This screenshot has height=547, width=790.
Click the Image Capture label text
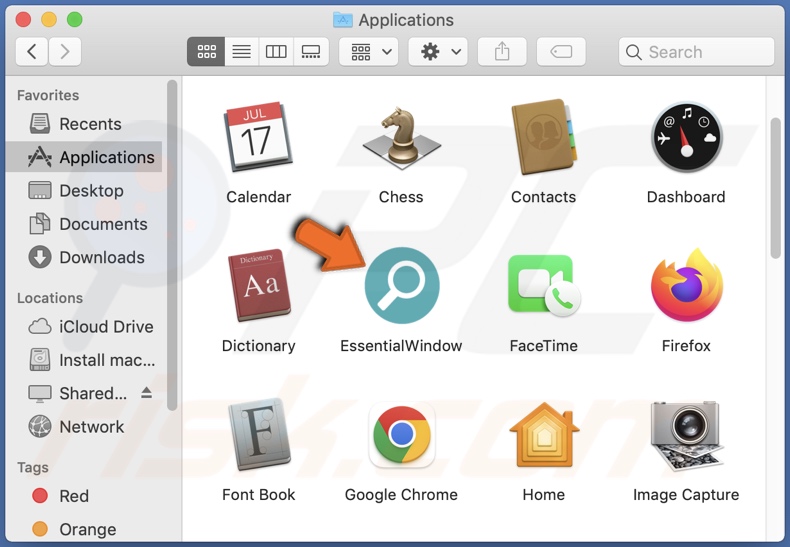686,495
